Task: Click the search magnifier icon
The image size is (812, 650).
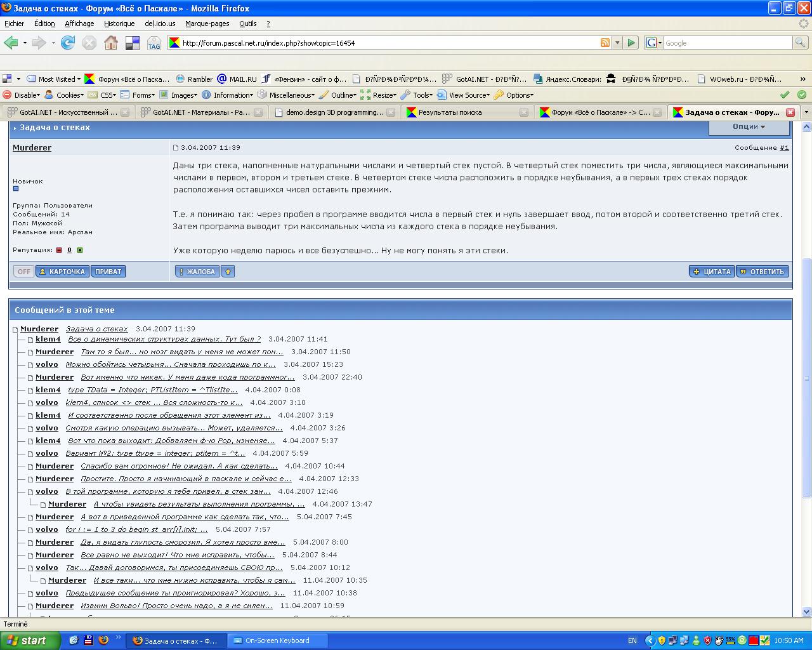Action: pyautogui.click(x=801, y=43)
